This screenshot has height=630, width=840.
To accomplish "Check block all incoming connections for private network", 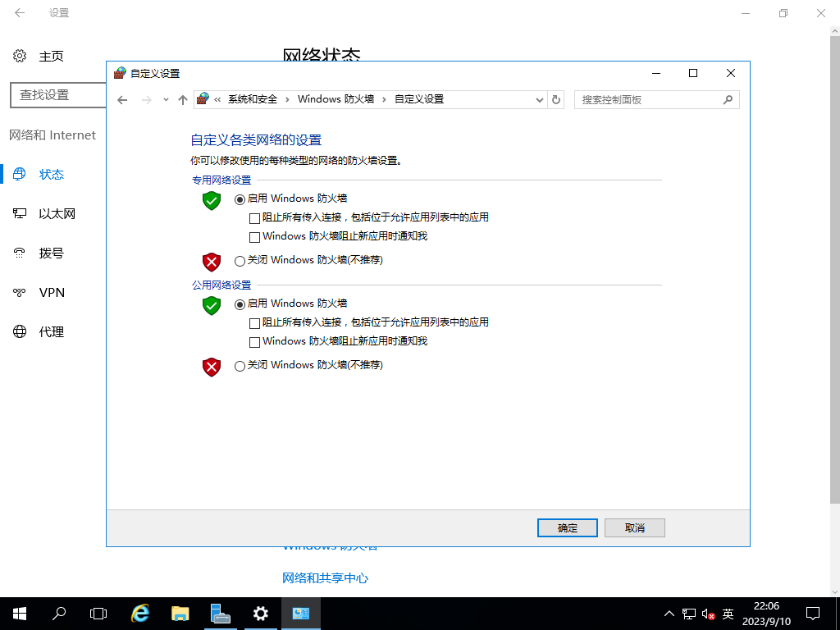I will click(x=254, y=218).
